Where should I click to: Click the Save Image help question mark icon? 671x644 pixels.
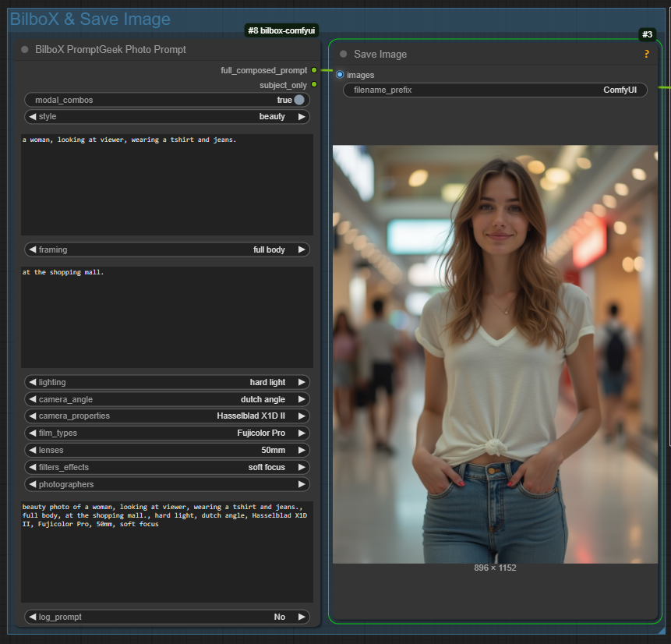[x=646, y=55]
